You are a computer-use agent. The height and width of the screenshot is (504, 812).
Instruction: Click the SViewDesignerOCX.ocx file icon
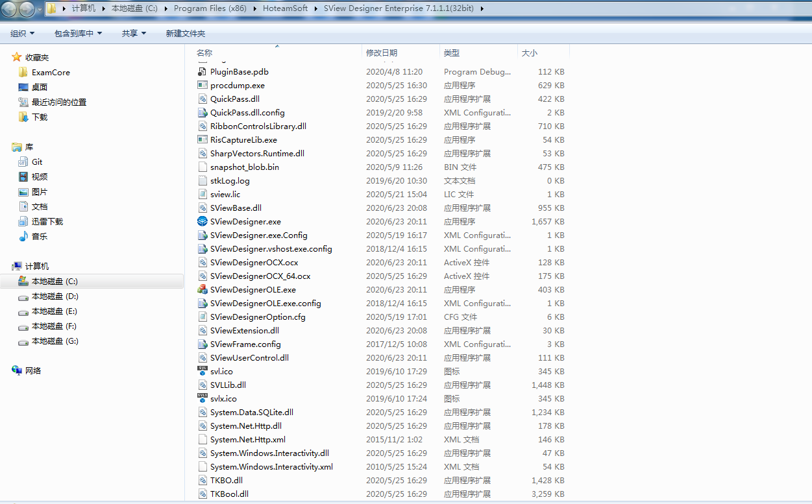pos(202,262)
